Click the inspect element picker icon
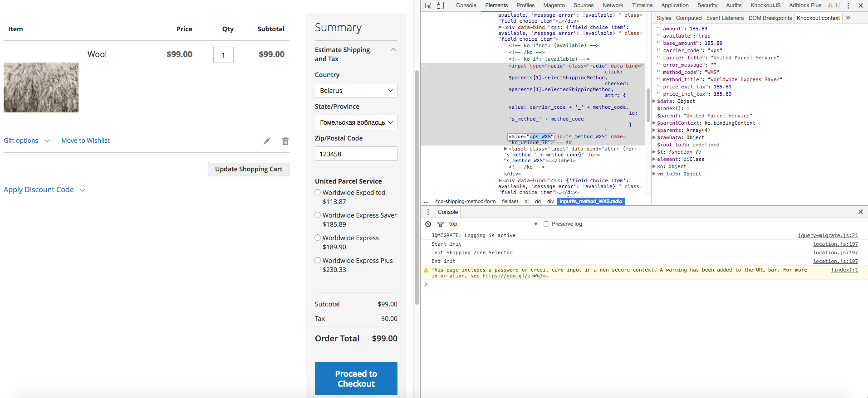 click(428, 5)
